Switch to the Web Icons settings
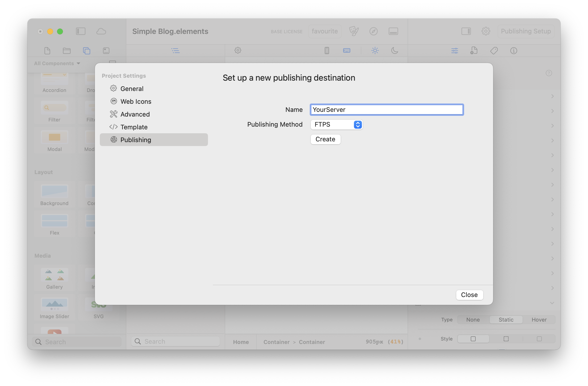Screen dimensions: 588x386 coord(136,102)
